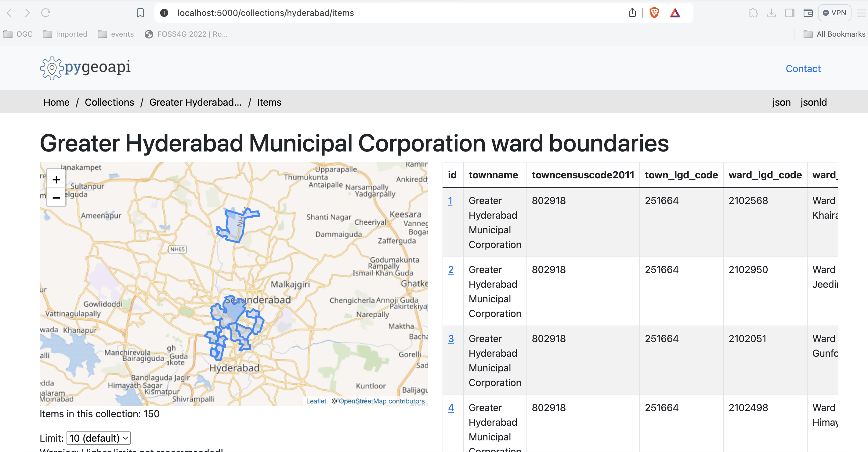
Task: Open item 2 link
Action: pyautogui.click(x=450, y=270)
